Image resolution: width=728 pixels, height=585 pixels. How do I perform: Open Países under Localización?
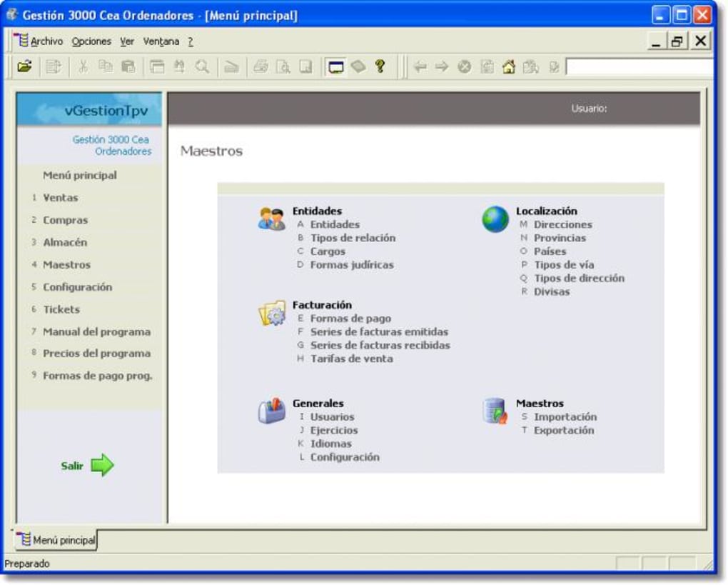(x=550, y=251)
